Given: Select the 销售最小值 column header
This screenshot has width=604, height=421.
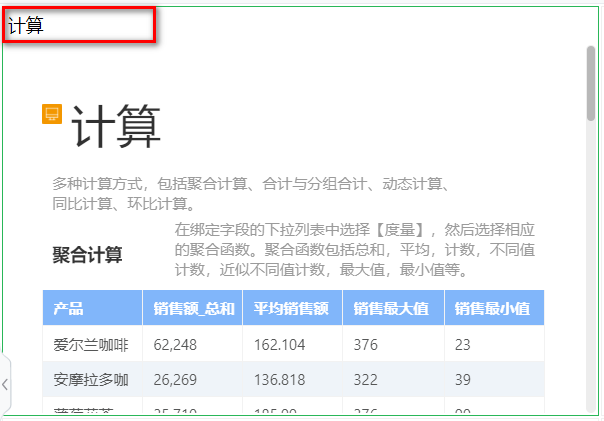Looking at the screenshot, I should pos(493,308).
